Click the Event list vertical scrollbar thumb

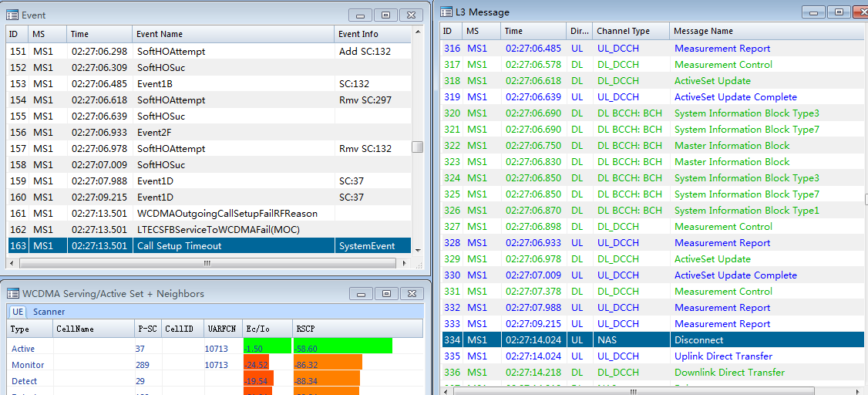coord(417,147)
